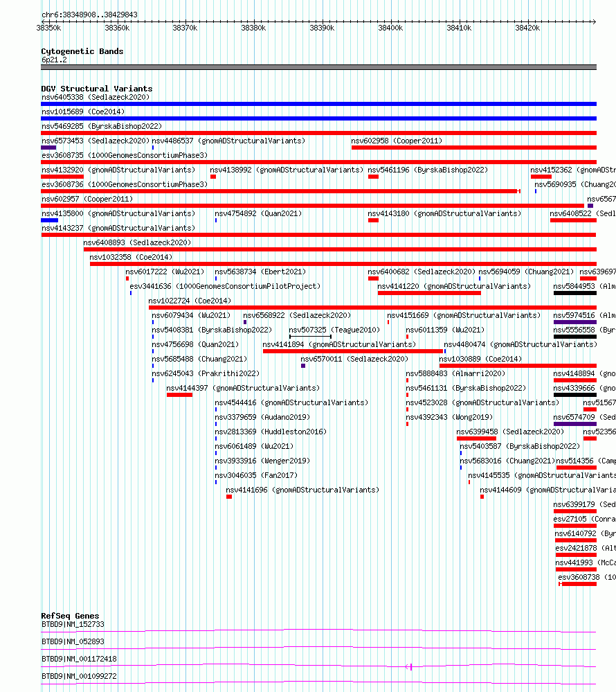Image resolution: width=616 pixels, height=692 pixels.
Task: Open nsv602958 (Cooper2011) variant
Action: (x=397, y=141)
